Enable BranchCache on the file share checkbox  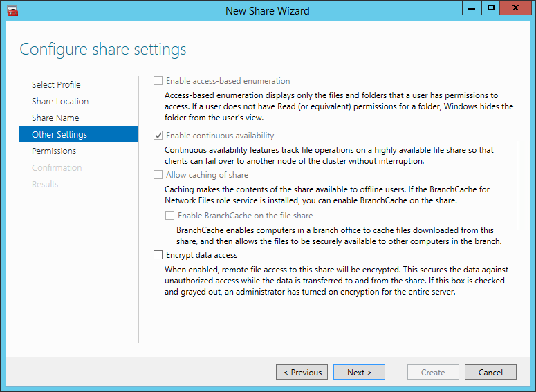point(169,215)
